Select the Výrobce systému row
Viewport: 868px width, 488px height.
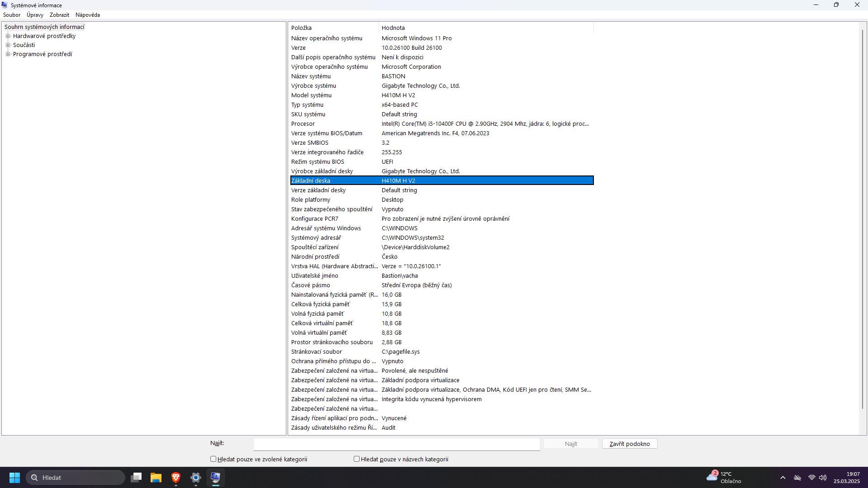[x=442, y=86]
